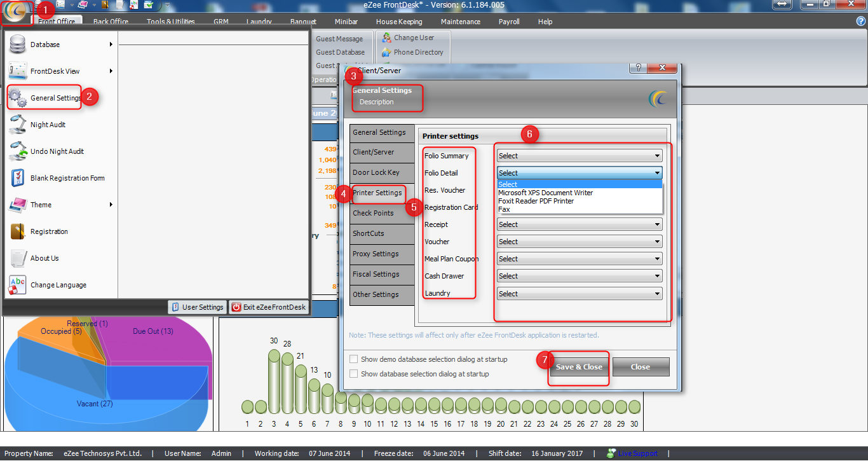
Task: Click the Change User icon in the ribbon
Action: point(386,38)
